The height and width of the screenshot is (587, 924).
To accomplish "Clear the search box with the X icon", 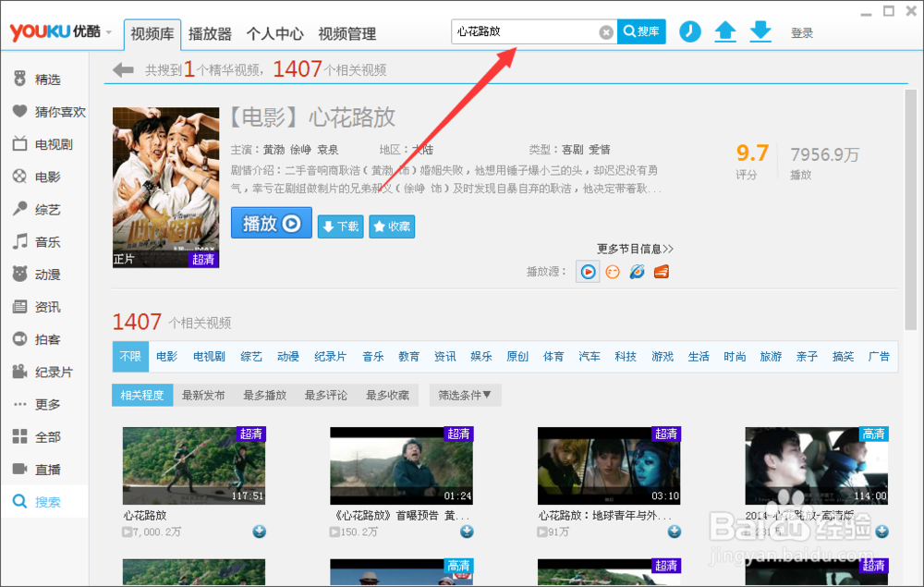I will coord(606,32).
